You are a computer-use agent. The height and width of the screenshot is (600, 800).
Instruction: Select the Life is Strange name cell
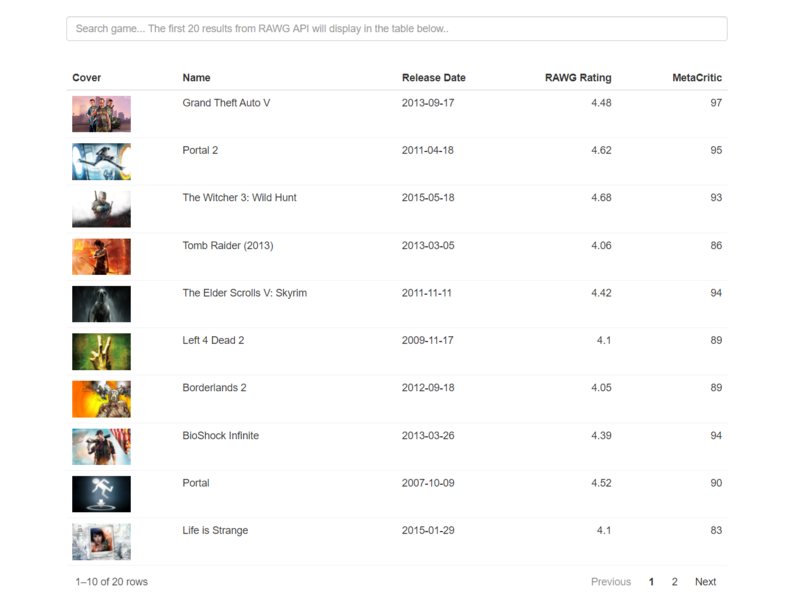pos(215,531)
